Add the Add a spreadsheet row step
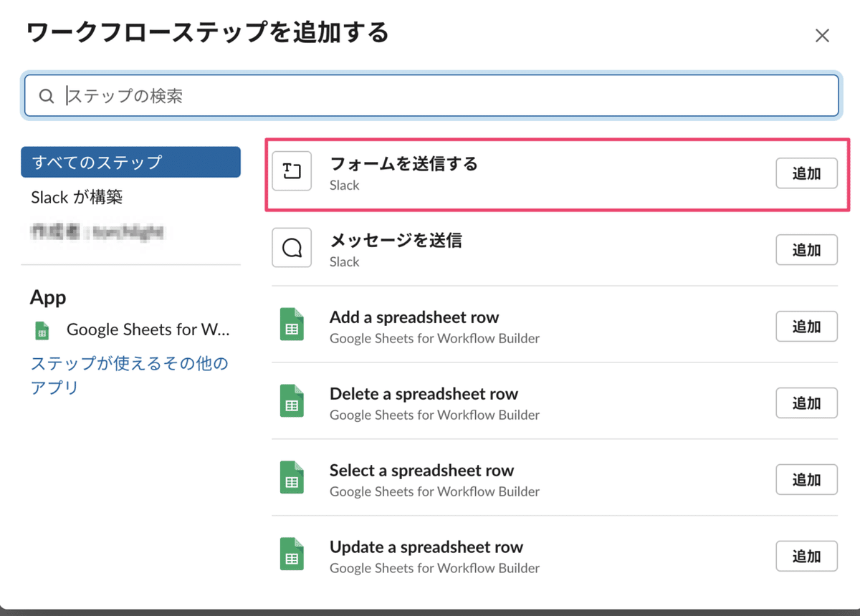Screen dimensions: 860x616 pyautogui.click(x=806, y=327)
